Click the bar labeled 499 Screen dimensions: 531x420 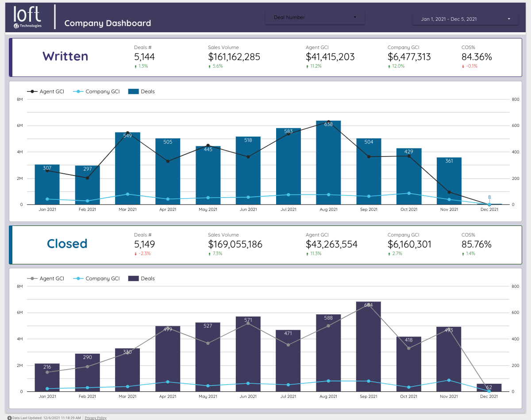point(168,359)
